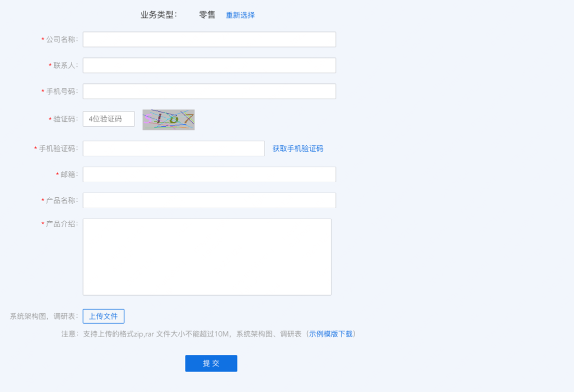Open the 示例模版下载 link
575x392 pixels.
pos(330,334)
